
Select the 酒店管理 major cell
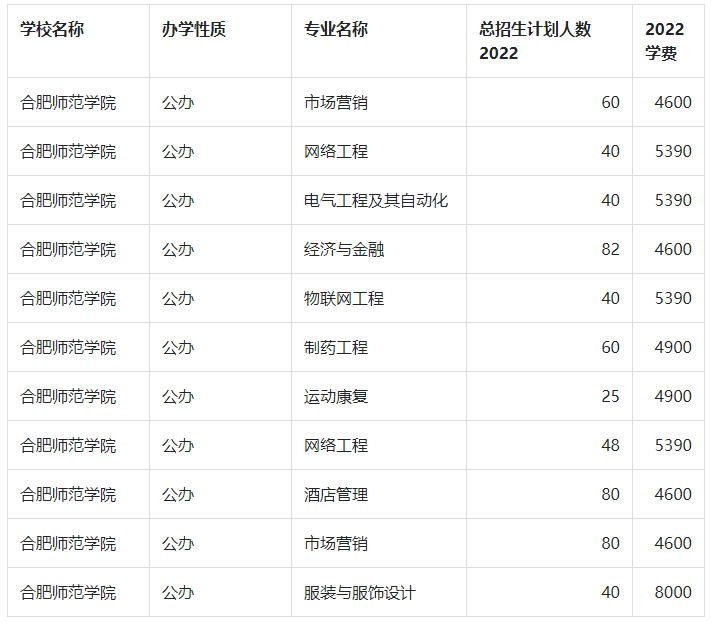click(336, 494)
